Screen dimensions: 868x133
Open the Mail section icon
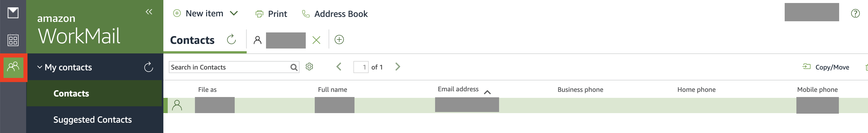click(13, 13)
